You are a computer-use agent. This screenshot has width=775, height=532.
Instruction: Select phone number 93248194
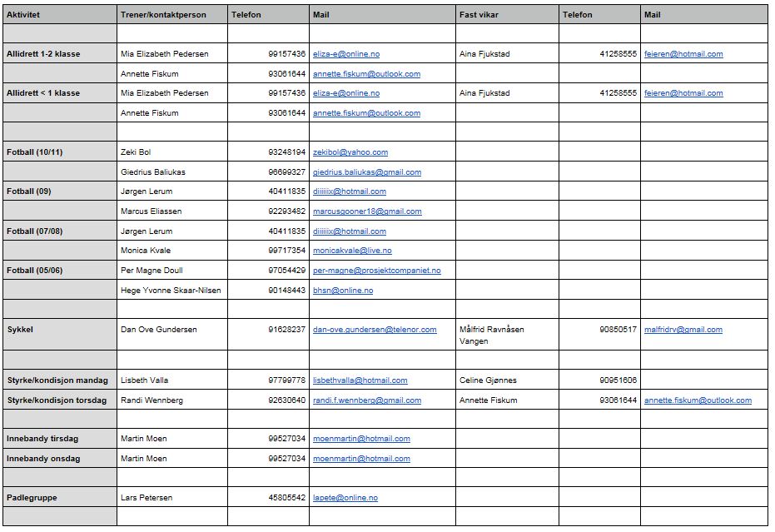[286, 152]
